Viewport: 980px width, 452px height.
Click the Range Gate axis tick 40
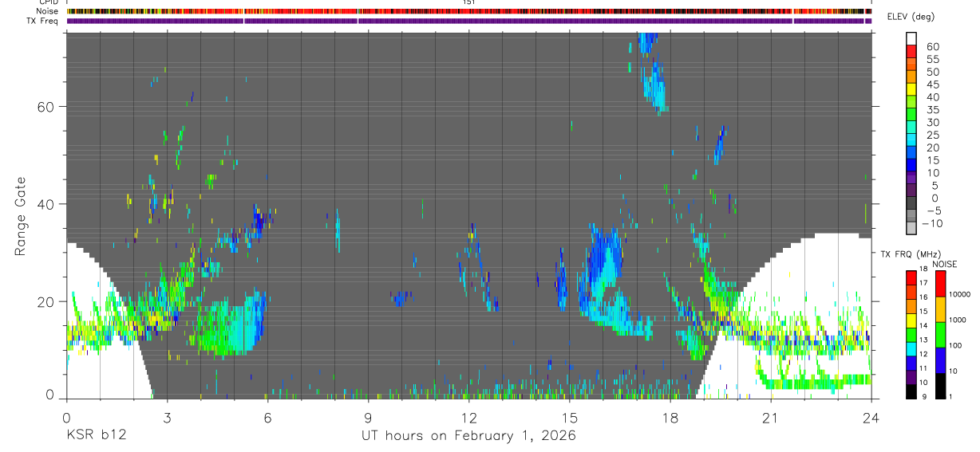(47, 204)
